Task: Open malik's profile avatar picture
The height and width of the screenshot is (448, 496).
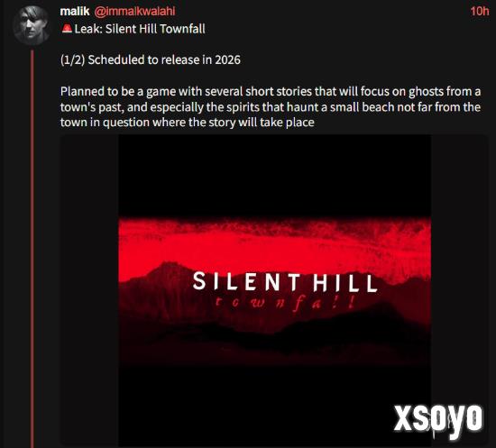Action: pos(32,25)
